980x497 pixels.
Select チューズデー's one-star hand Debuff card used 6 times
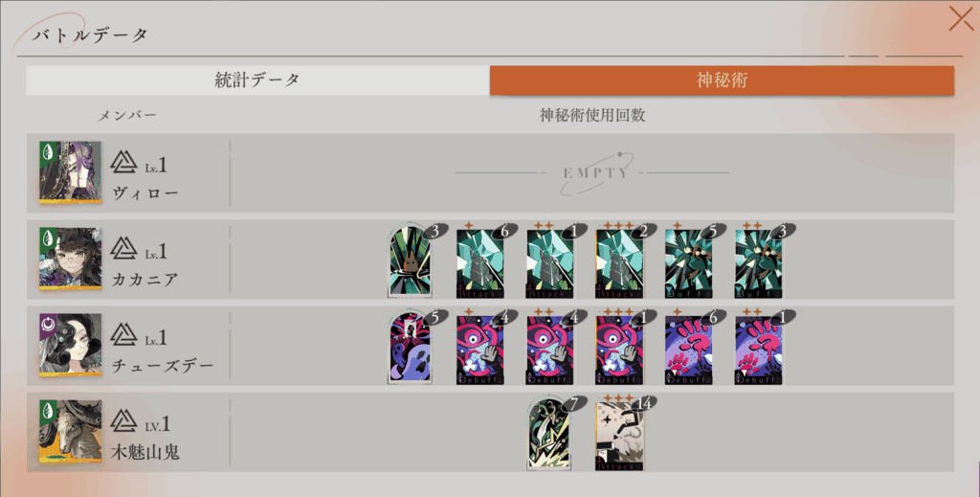689,346
